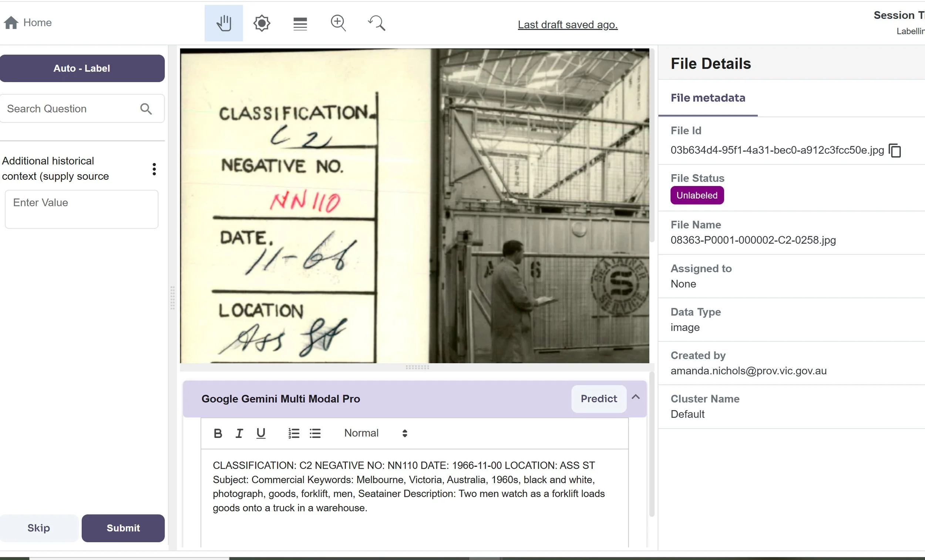Collapse the Google Gemini Multi Modal Pro panel
This screenshot has width=925, height=560.
[x=636, y=397]
